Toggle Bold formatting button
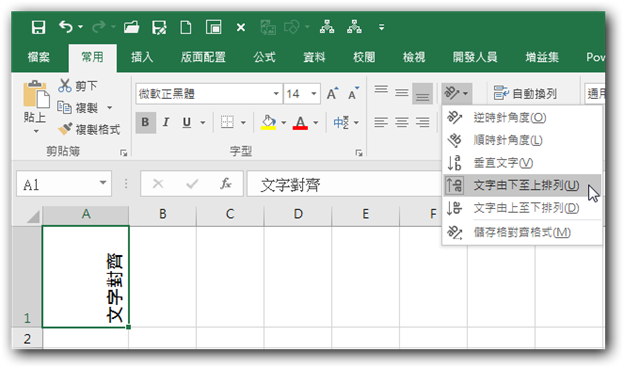 tap(145, 122)
